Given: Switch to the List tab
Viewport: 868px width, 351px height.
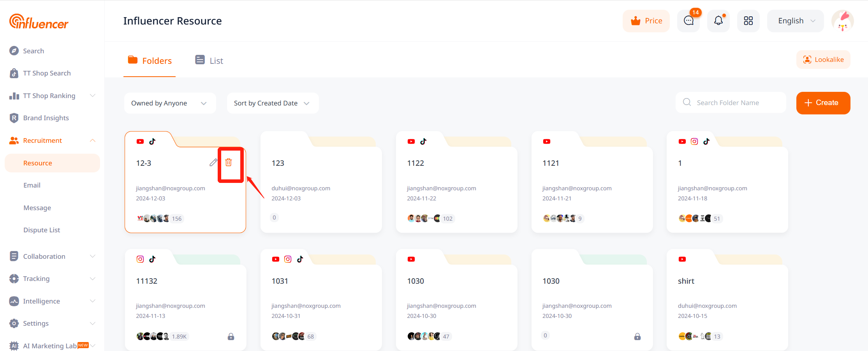Looking at the screenshot, I should [209, 61].
